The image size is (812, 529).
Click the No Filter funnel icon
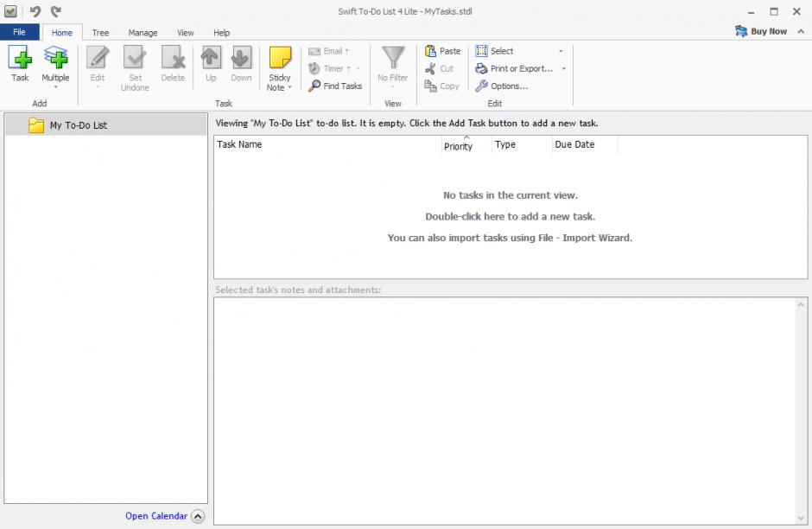(393, 57)
